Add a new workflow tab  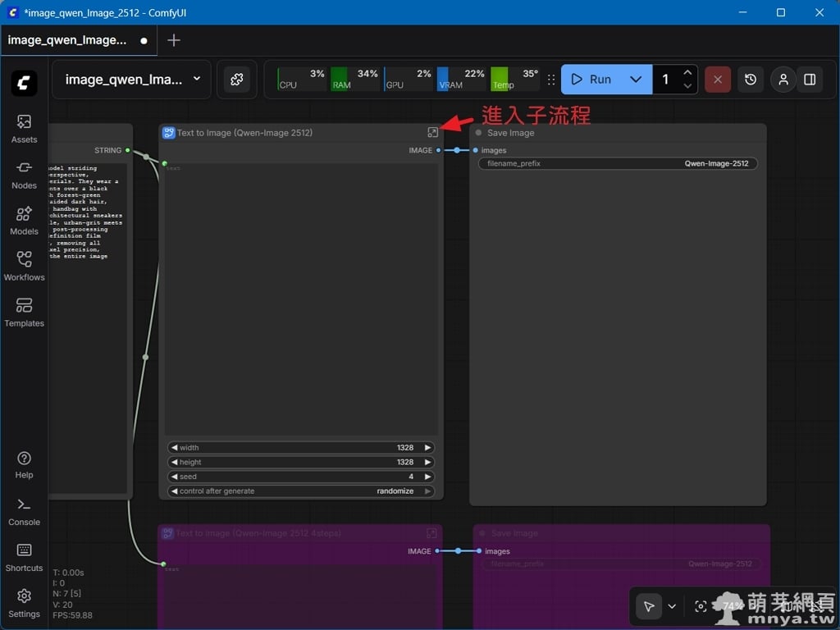pos(174,40)
